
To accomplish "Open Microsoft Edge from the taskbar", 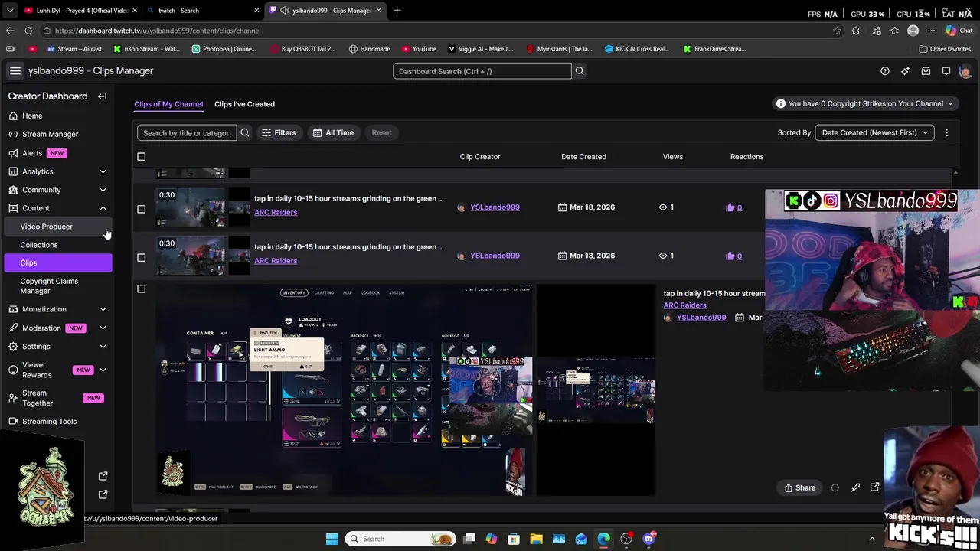I will tap(603, 539).
